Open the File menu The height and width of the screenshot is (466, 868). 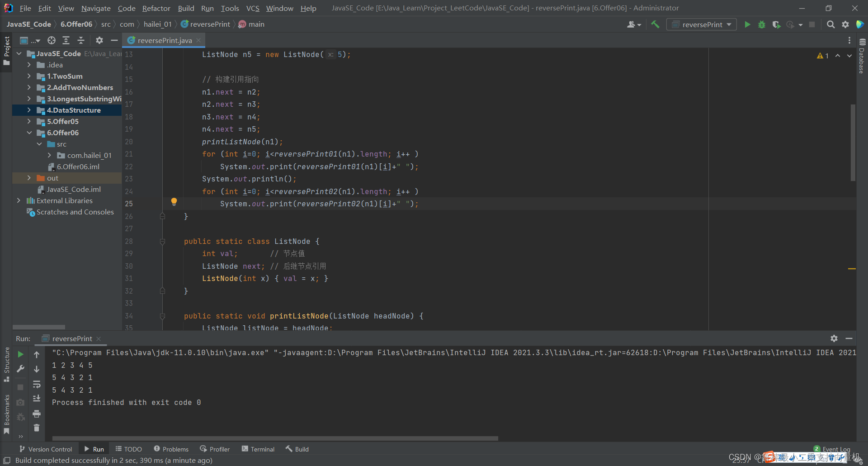tap(25, 8)
